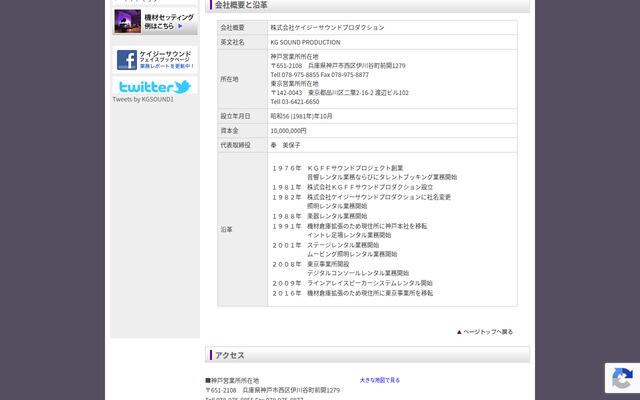This screenshot has height=400, width=640.
Task: Select イントレ足場レンタル業務開始 line
Action: tap(349, 235)
